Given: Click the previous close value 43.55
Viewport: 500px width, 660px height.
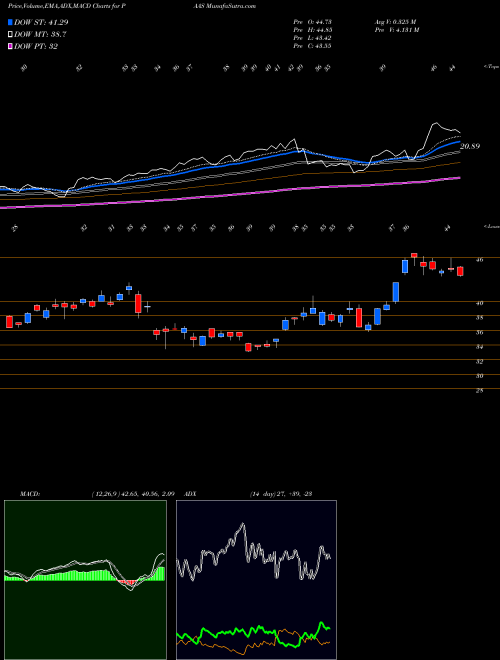Looking at the screenshot, I should tap(322, 46).
